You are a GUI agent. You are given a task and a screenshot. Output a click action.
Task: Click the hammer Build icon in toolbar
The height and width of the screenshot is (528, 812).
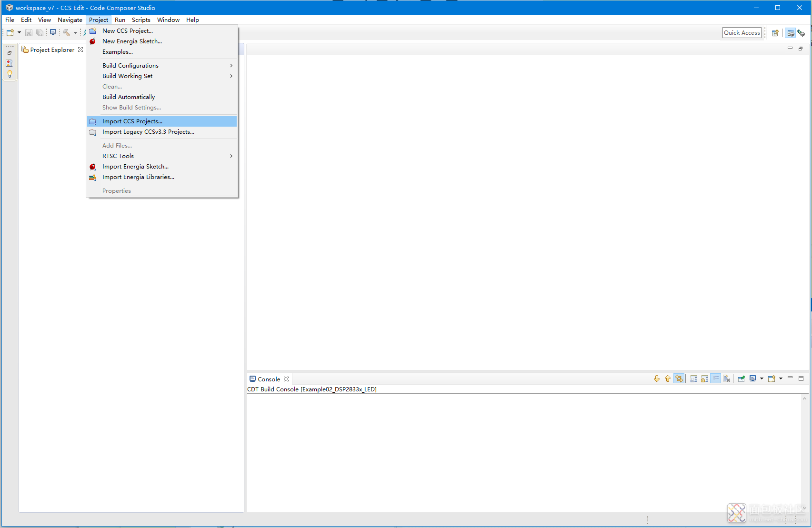pyautogui.click(x=67, y=33)
